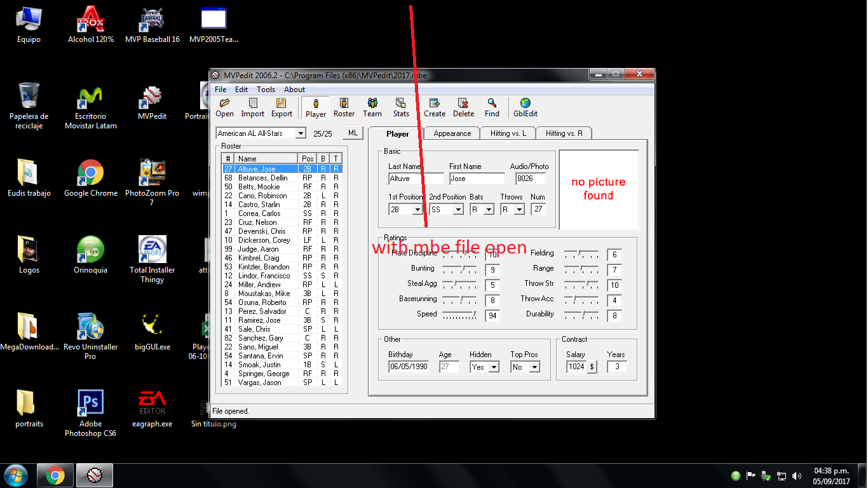Screen dimensions: 868x488
Task: Click the Steal Agg slider
Action: click(x=459, y=283)
